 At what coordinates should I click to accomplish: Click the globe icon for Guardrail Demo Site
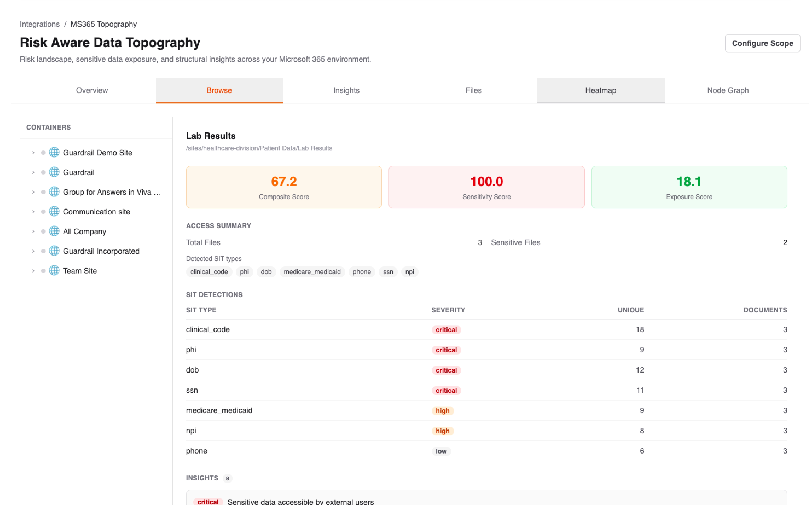[x=54, y=153]
